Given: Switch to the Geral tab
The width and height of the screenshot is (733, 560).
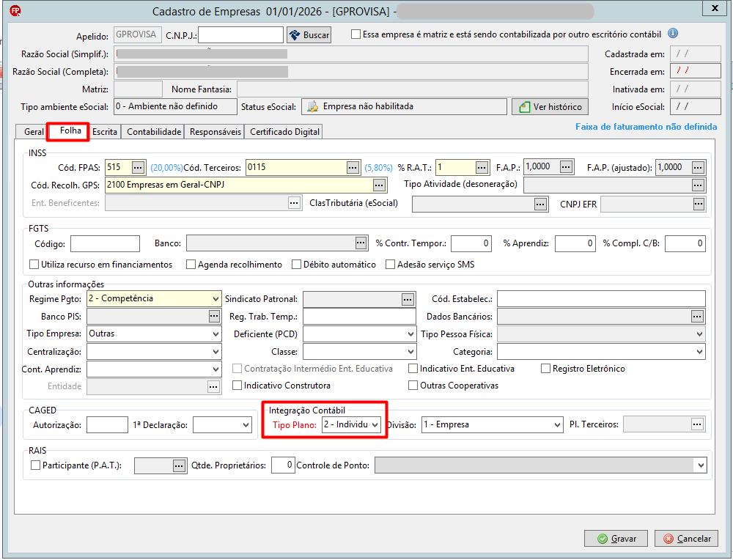Looking at the screenshot, I should click(x=34, y=132).
